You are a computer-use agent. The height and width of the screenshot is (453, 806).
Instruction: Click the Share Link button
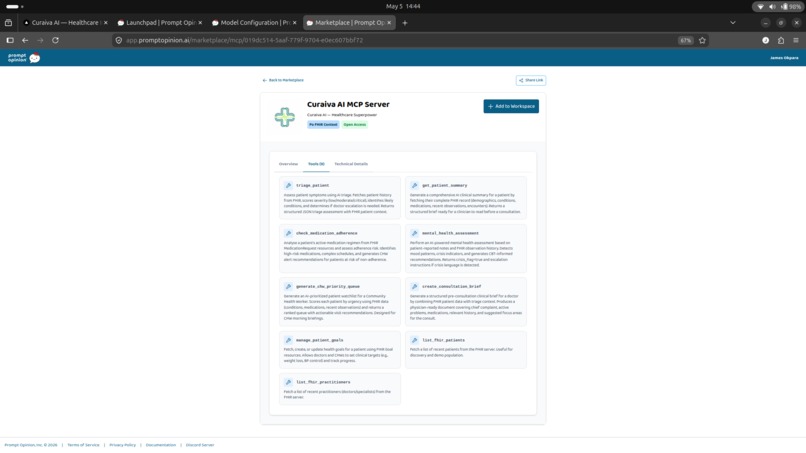pos(530,80)
